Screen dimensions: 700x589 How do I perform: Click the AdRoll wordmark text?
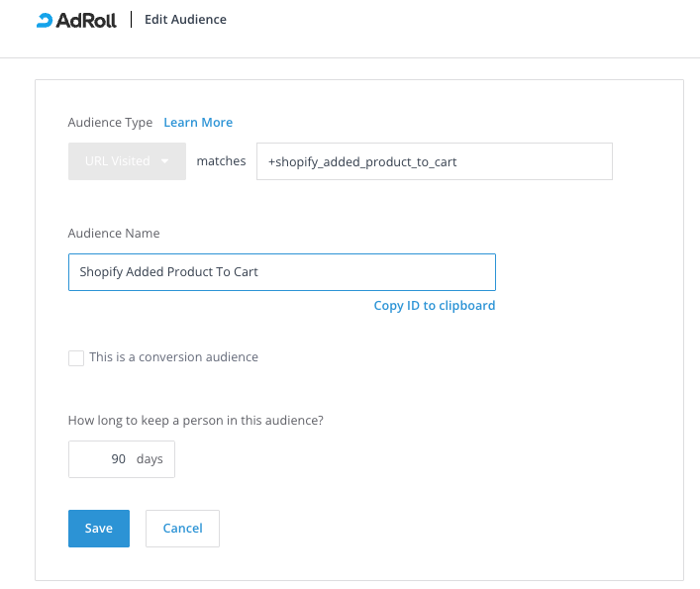pyautogui.click(x=88, y=20)
